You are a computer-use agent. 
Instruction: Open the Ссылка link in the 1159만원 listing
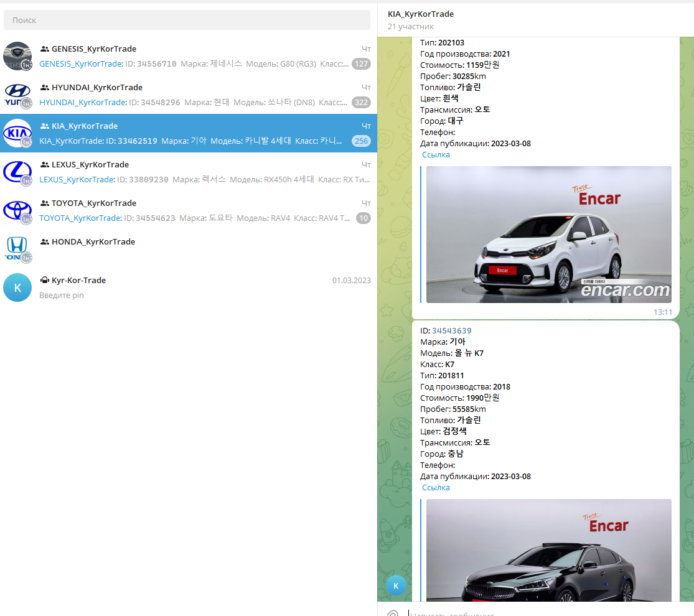[436, 154]
